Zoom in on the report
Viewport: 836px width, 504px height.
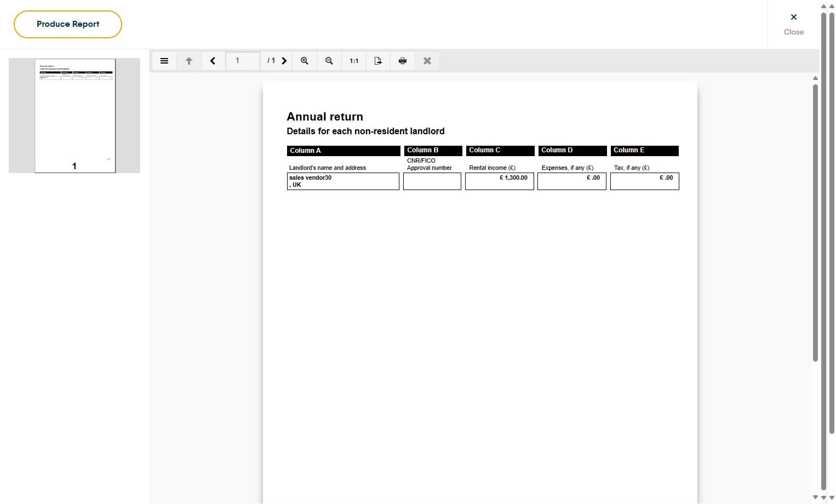tap(305, 61)
